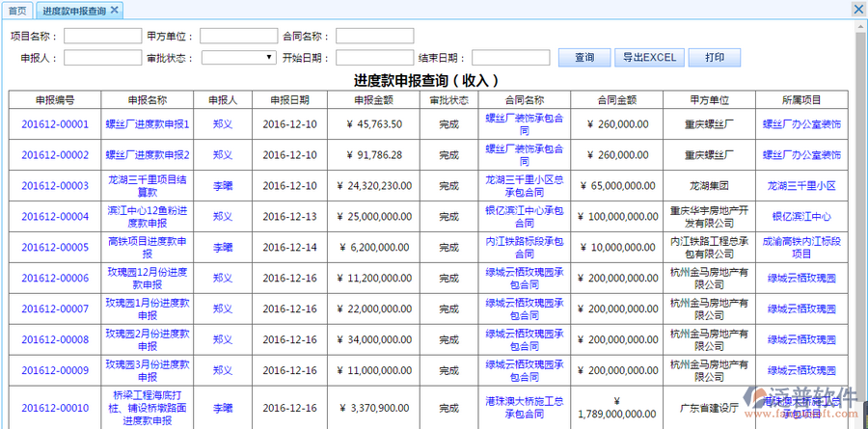The image size is (868, 429).
Task: Close the 进度款申报查询 tab
Action: 114,10
